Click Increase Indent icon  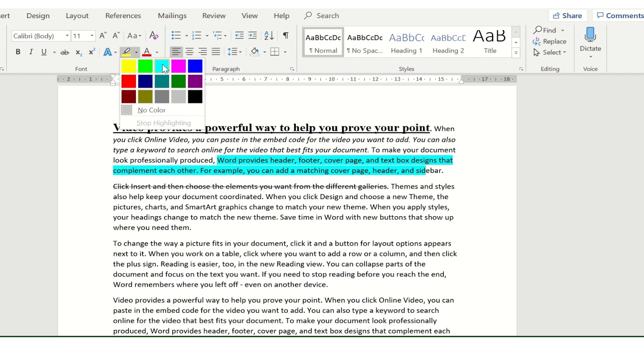[253, 36]
